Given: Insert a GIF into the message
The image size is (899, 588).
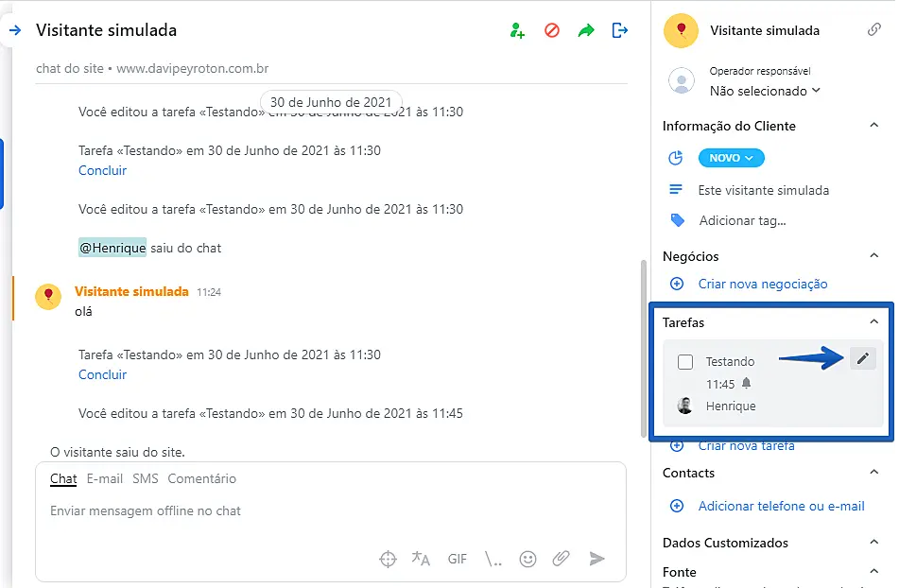Looking at the screenshot, I should (x=458, y=559).
